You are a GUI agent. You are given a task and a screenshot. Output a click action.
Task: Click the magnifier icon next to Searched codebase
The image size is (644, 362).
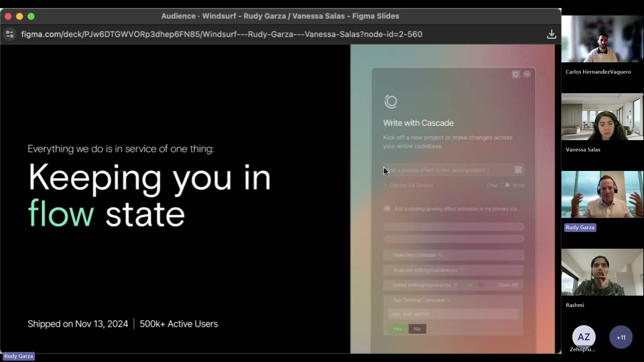coord(441,255)
